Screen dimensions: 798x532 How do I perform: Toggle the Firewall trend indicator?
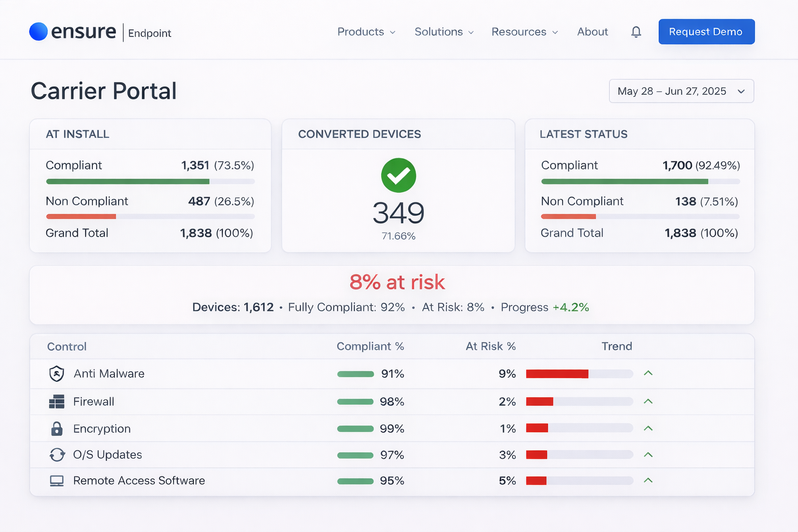pyautogui.click(x=648, y=402)
